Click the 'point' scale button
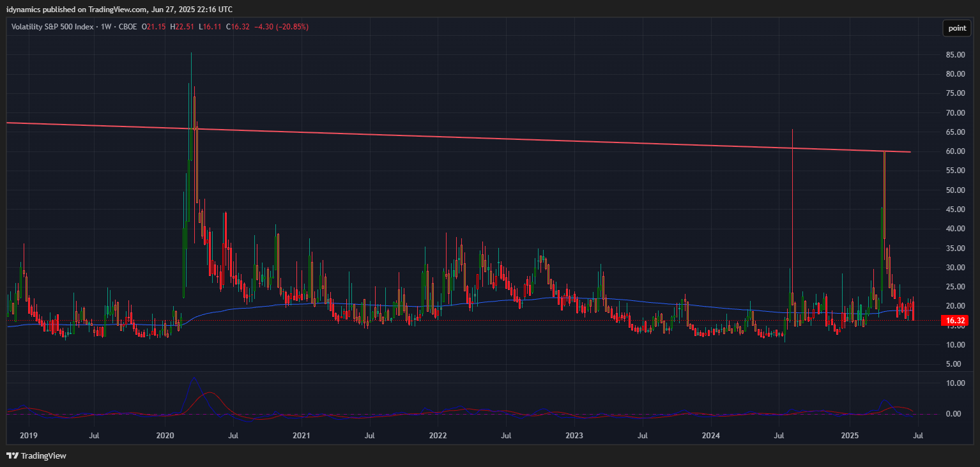The height and width of the screenshot is (467, 980). (957, 28)
